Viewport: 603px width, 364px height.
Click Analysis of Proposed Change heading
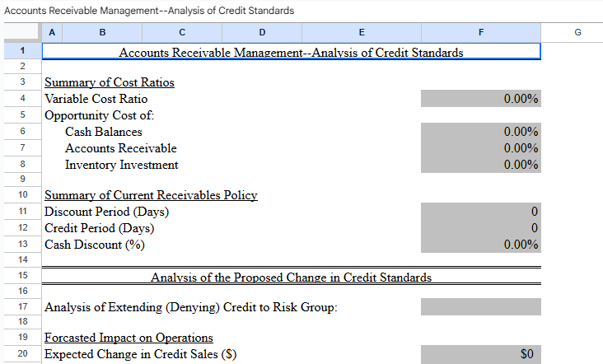(x=291, y=277)
